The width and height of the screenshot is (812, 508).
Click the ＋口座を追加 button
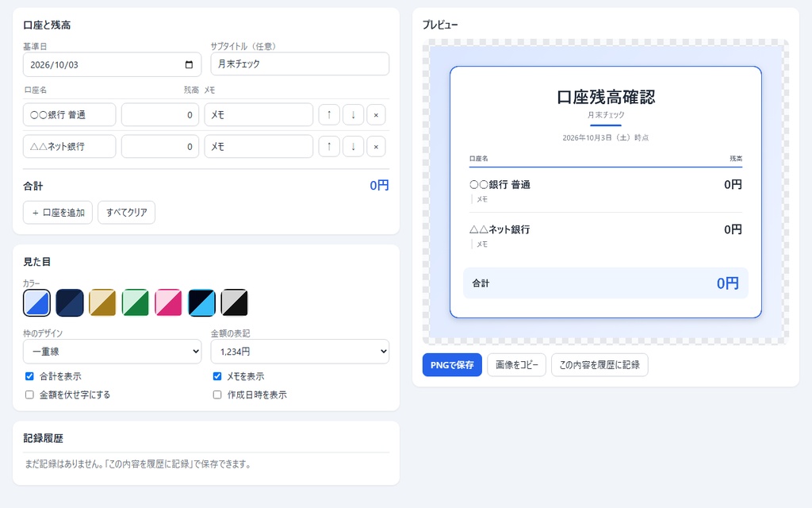point(57,213)
